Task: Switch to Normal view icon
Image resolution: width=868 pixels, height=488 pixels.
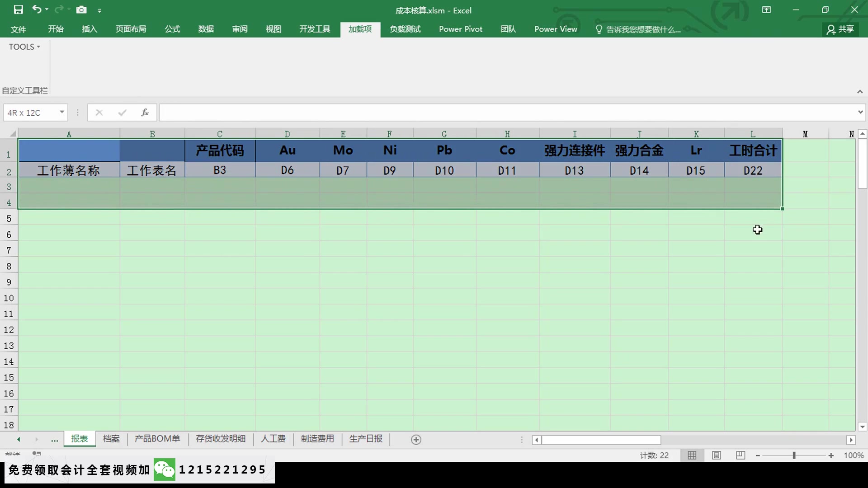Action: click(692, 455)
